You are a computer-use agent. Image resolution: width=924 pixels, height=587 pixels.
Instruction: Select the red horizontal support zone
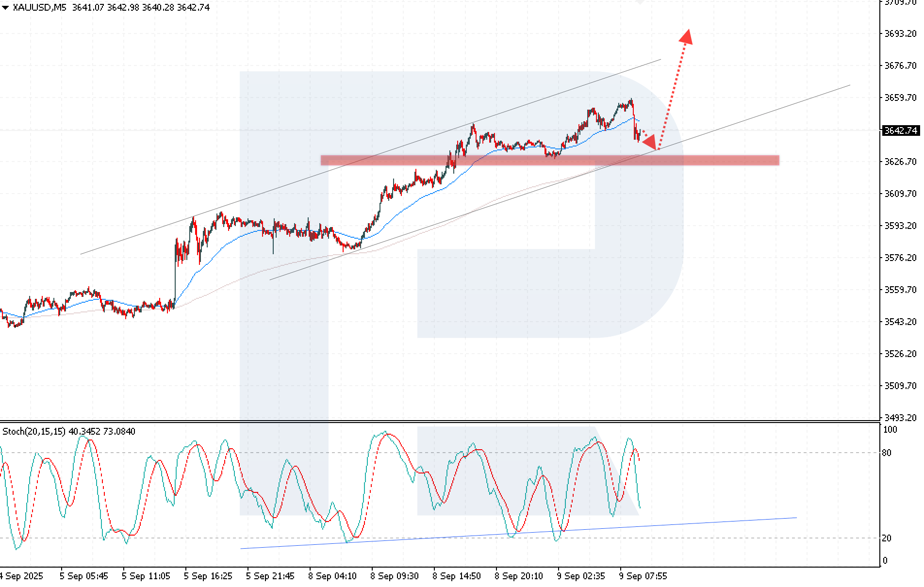(x=549, y=161)
